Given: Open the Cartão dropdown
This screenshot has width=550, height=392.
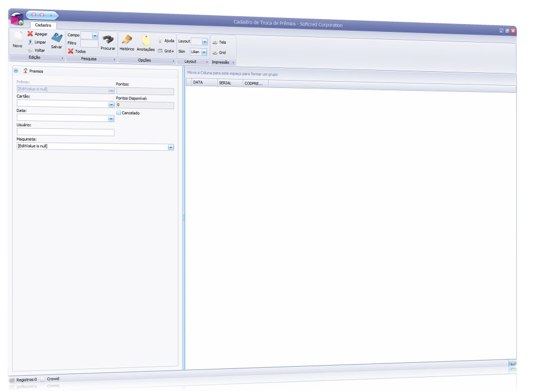Looking at the screenshot, I should pos(111,104).
